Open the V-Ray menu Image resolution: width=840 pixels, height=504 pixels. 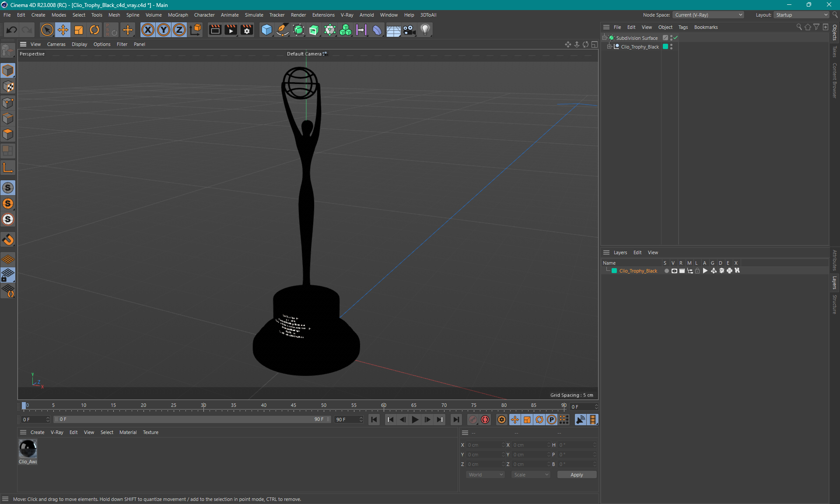point(347,15)
